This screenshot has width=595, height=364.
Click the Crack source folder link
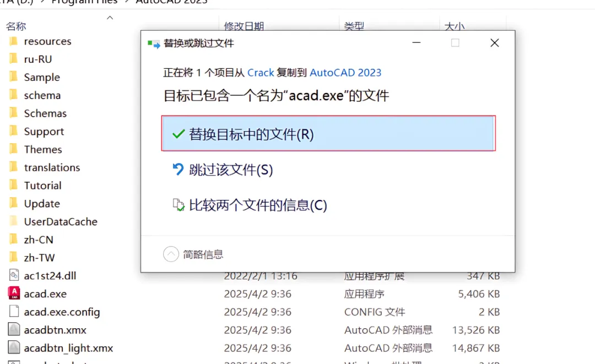[x=261, y=73]
